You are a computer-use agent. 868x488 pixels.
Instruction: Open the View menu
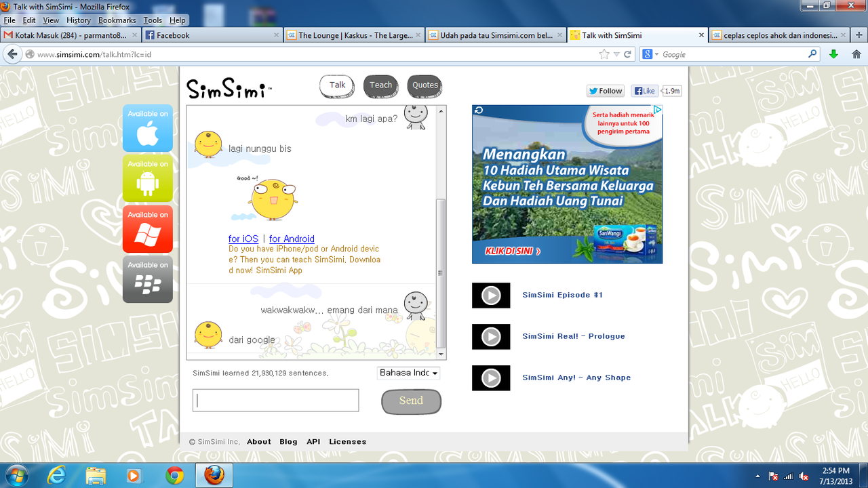coord(51,20)
